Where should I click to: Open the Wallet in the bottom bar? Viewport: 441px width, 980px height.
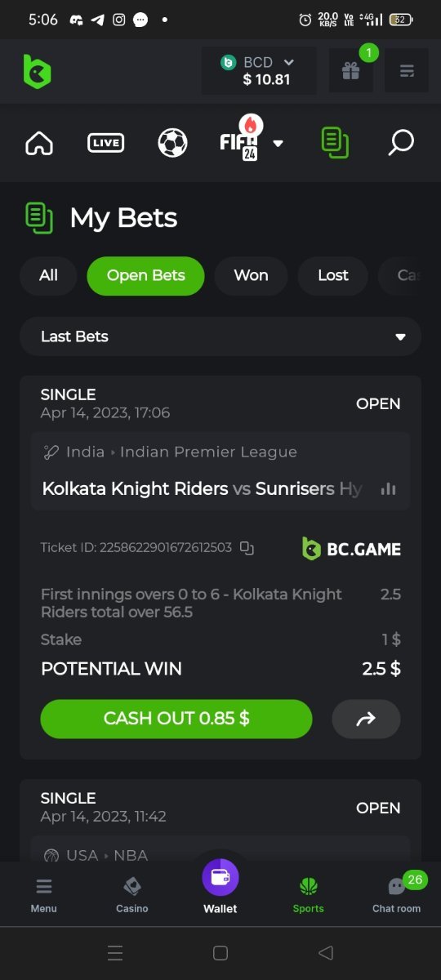pos(220,889)
